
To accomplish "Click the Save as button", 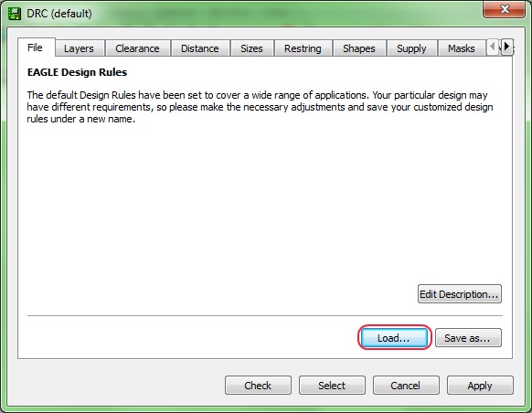I will click(x=468, y=338).
